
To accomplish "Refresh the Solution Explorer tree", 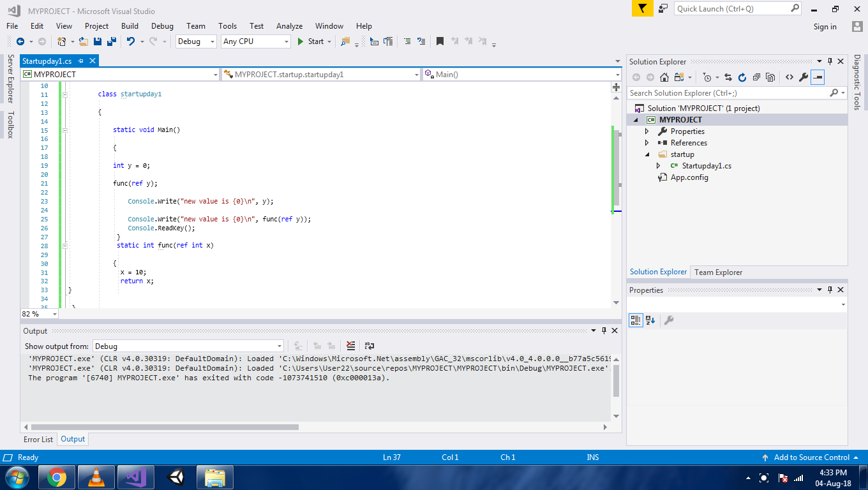I will pyautogui.click(x=742, y=77).
